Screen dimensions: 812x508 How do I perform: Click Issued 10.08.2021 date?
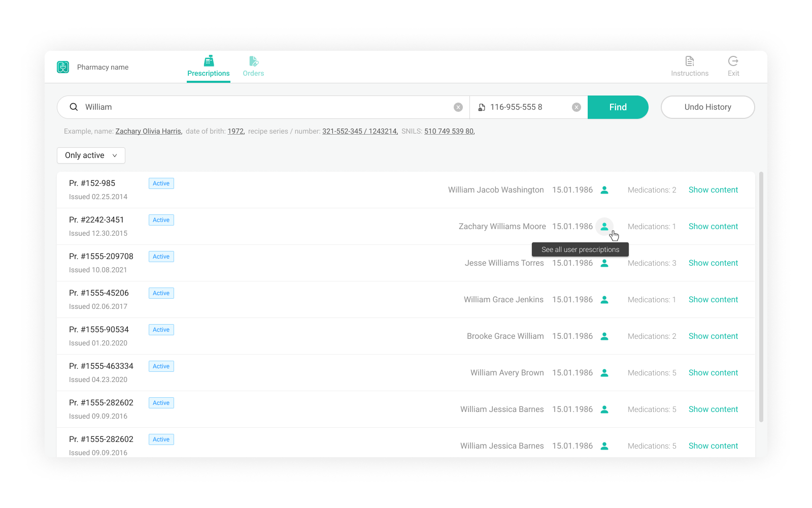pyautogui.click(x=98, y=270)
